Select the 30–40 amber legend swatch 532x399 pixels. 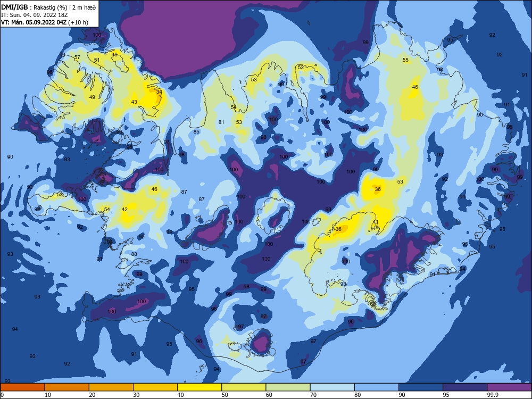pyautogui.click(x=155, y=387)
